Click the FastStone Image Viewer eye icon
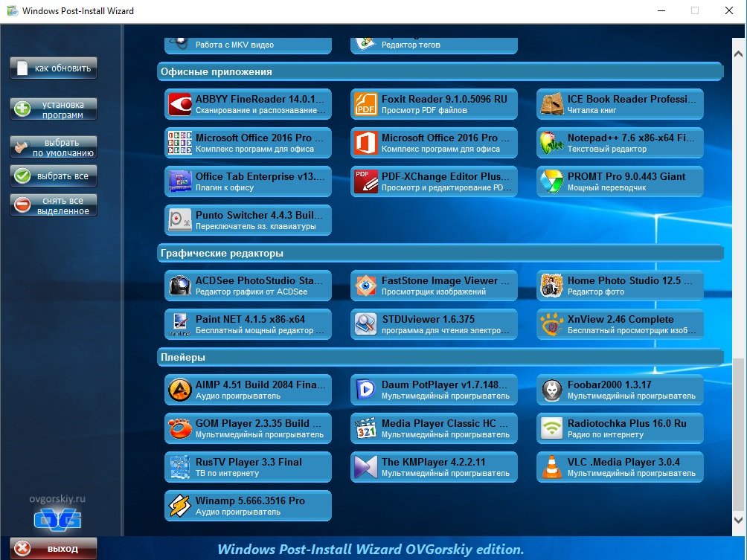 (x=366, y=286)
